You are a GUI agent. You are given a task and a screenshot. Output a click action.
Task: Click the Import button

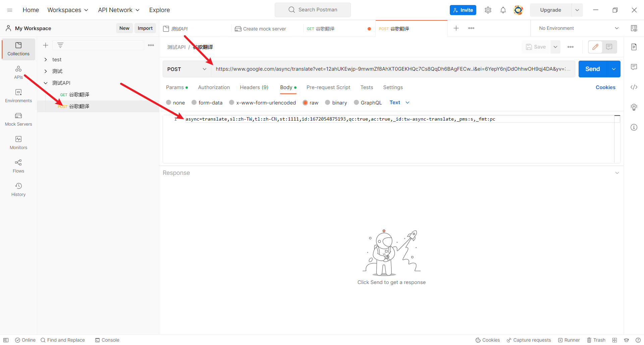pyautogui.click(x=145, y=28)
